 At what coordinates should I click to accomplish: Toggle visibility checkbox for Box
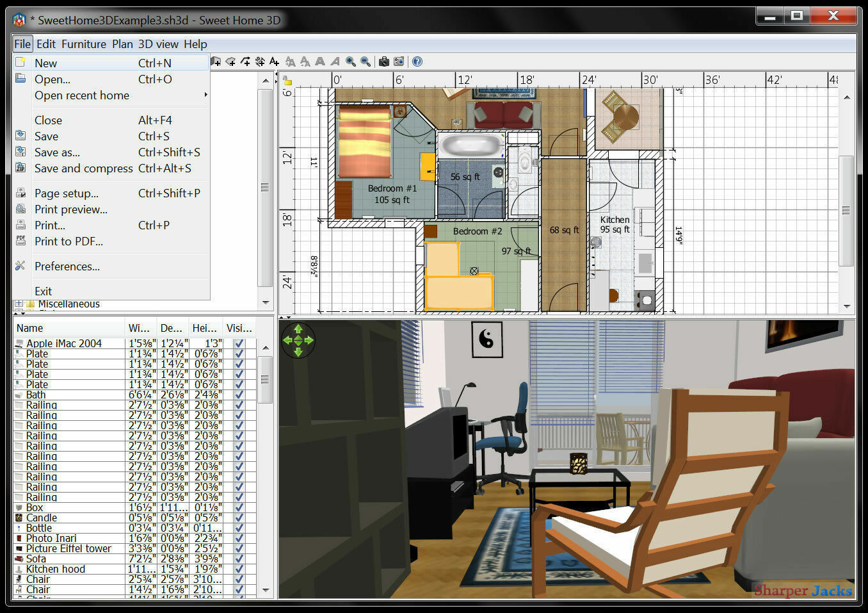point(239,507)
